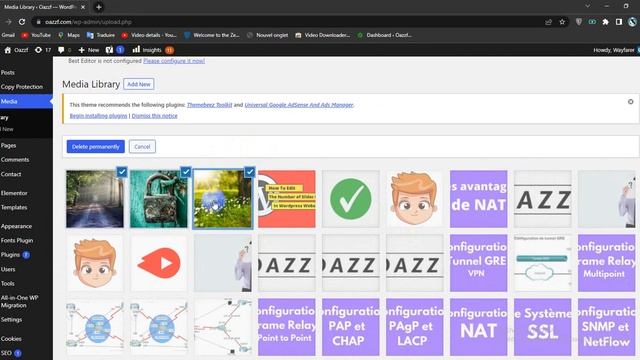This screenshot has width=640, height=360.
Task: Click Please configure it now link
Action: click(x=174, y=61)
